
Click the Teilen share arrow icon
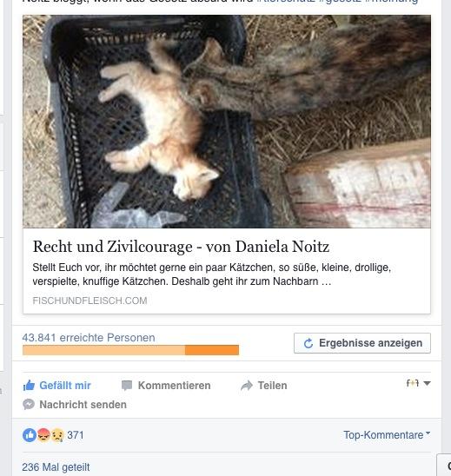247,386
